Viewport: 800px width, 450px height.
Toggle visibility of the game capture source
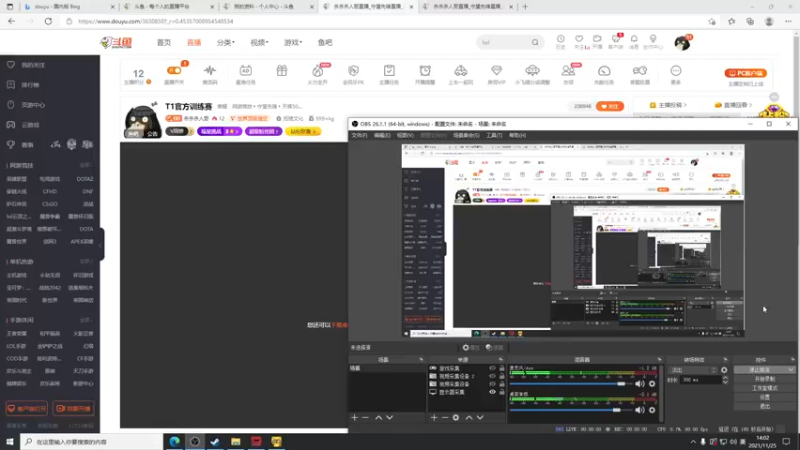[492, 368]
